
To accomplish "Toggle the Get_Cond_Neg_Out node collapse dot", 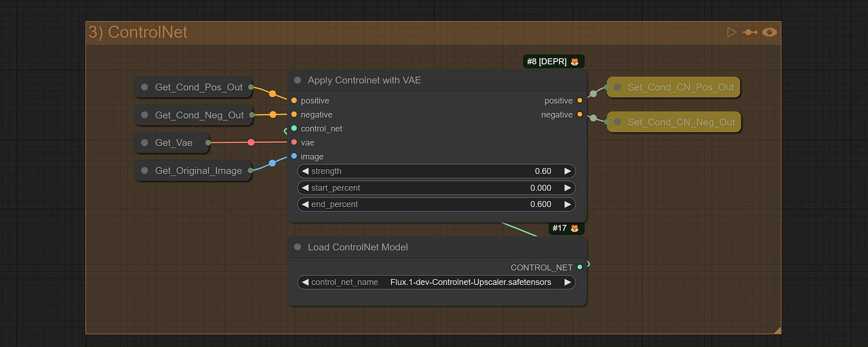I will click(145, 115).
